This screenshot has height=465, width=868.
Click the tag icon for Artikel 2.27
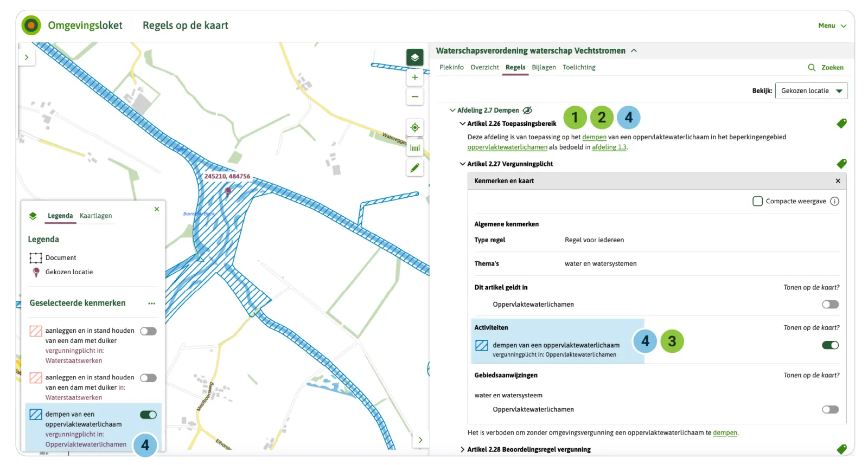click(841, 164)
